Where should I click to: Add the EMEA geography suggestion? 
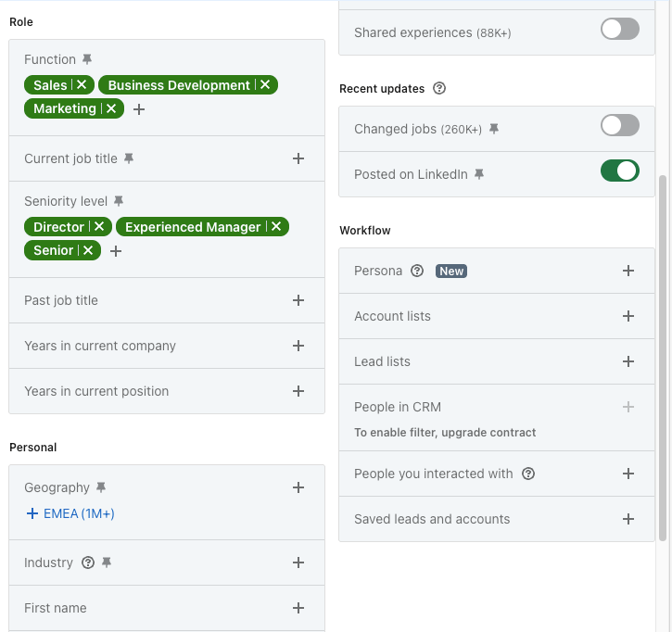[70, 513]
